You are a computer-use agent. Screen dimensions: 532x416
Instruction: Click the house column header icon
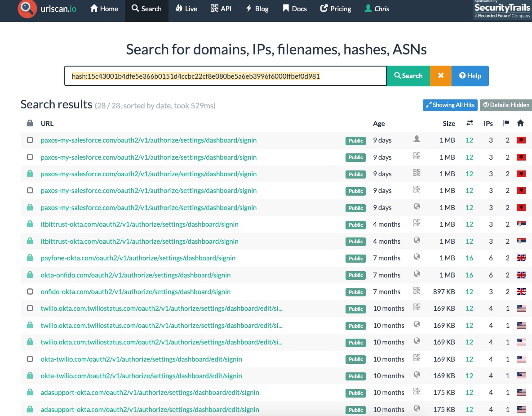(x=520, y=123)
